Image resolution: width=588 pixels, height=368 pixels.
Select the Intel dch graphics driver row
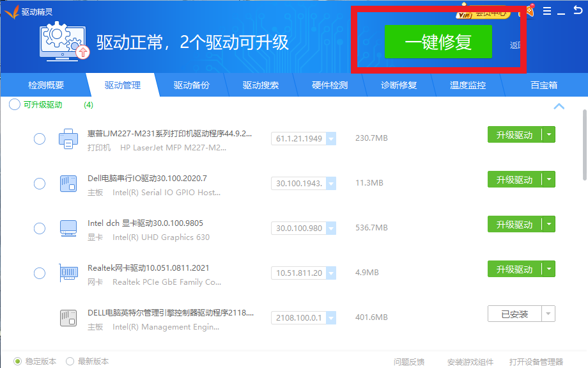click(x=40, y=228)
